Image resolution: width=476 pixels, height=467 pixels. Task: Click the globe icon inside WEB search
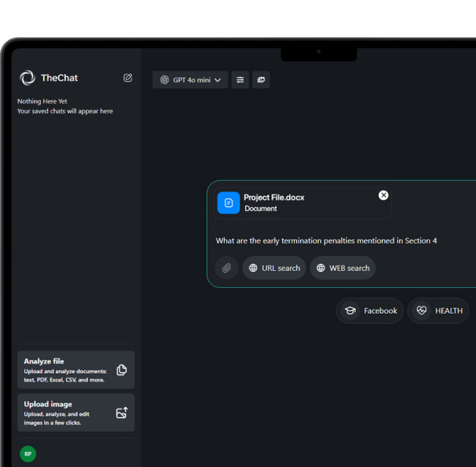click(x=321, y=268)
